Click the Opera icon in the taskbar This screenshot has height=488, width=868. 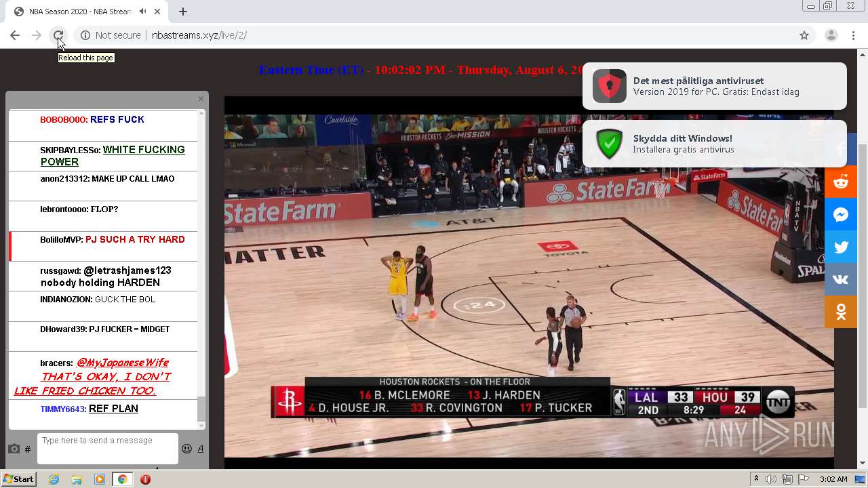(145, 479)
